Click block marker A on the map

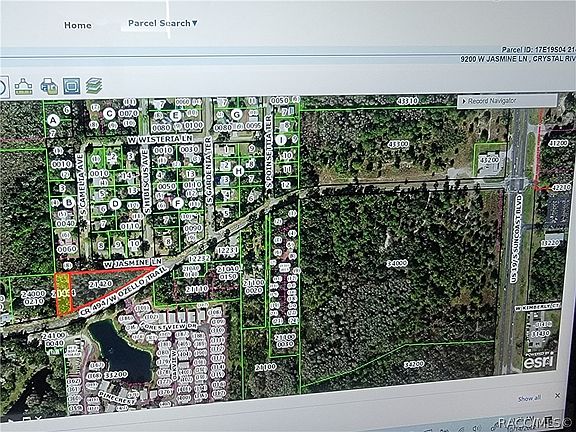(54, 120)
